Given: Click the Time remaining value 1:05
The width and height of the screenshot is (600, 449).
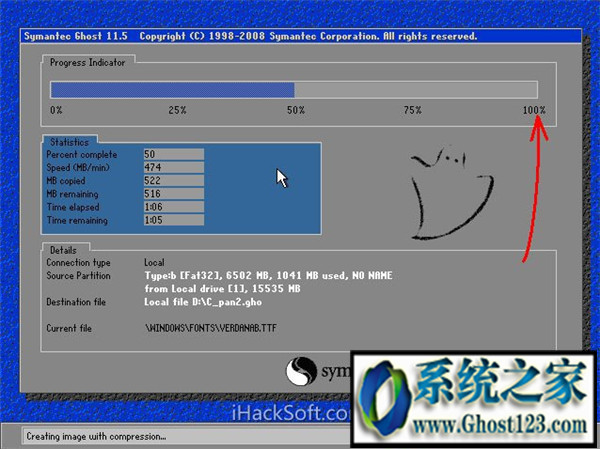Looking at the screenshot, I should pyautogui.click(x=174, y=220).
